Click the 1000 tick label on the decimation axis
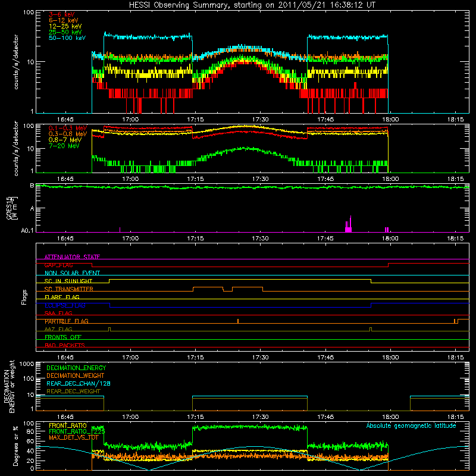The height and width of the screenshot is (476, 476). 27,364
